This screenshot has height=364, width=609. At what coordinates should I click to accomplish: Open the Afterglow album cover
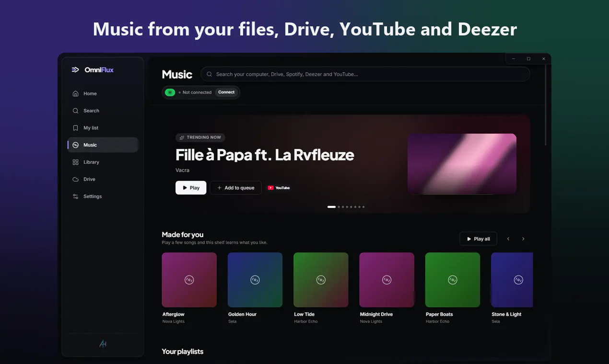pyautogui.click(x=189, y=280)
